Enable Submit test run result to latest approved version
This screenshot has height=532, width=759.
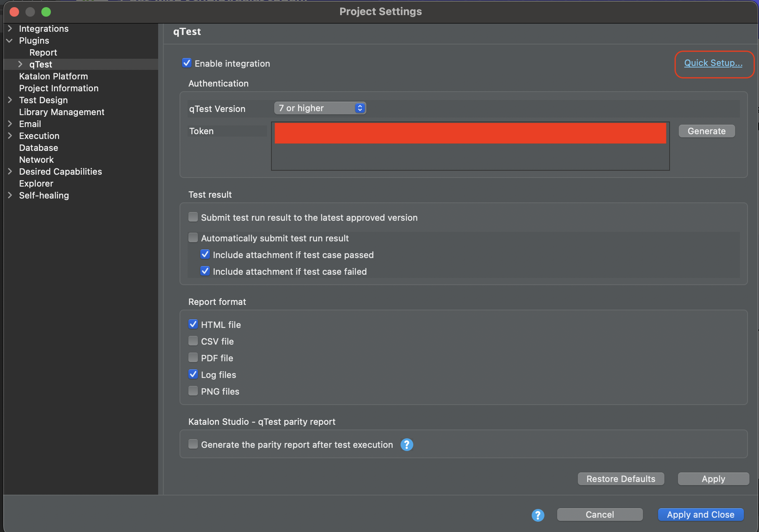(193, 217)
